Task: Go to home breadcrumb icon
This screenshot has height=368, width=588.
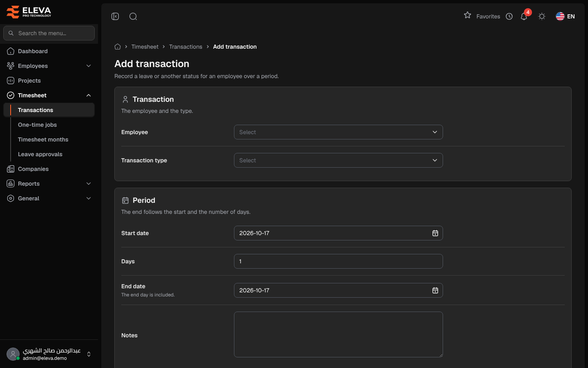Action: click(118, 47)
